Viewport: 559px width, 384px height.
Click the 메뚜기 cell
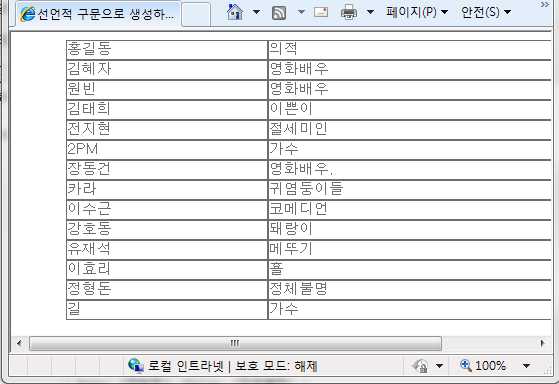pos(410,249)
